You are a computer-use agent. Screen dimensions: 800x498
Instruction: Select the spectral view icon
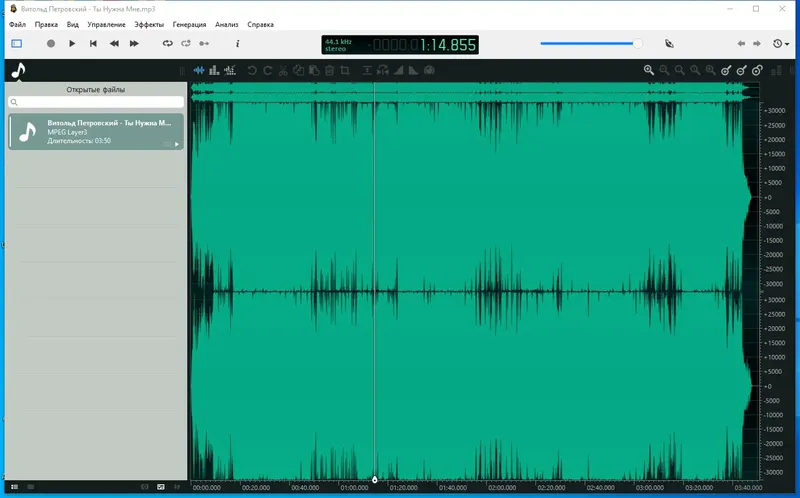214,70
